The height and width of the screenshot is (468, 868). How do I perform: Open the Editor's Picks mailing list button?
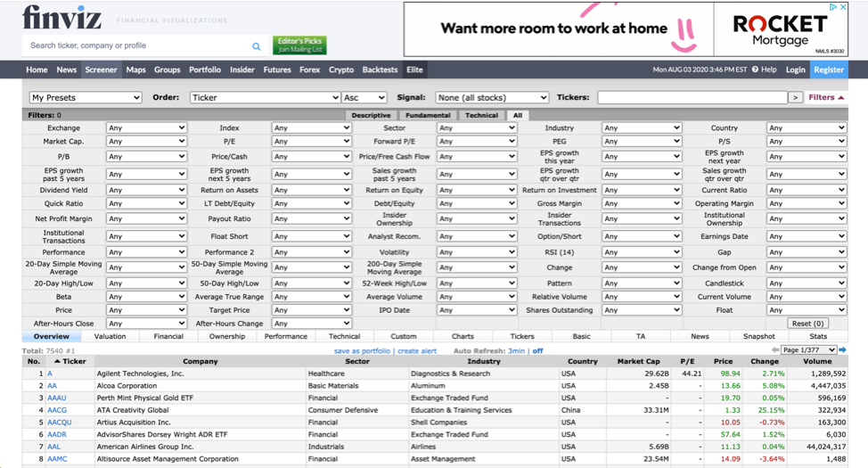[x=299, y=45]
